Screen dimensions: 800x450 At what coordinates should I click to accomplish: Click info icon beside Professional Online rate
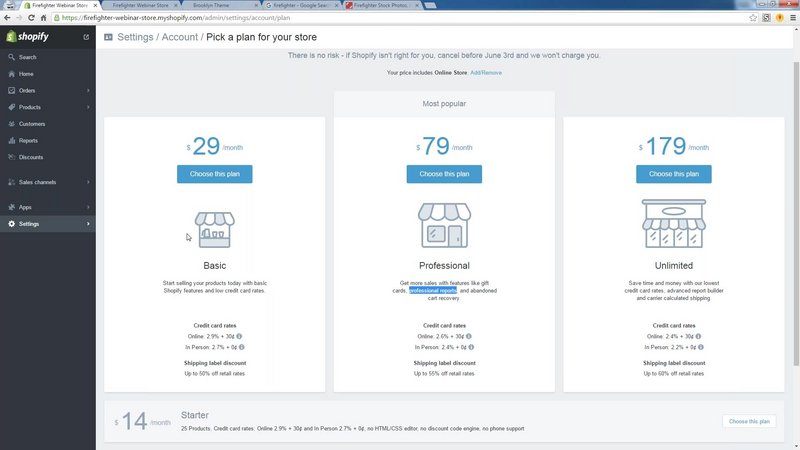[x=469, y=336]
